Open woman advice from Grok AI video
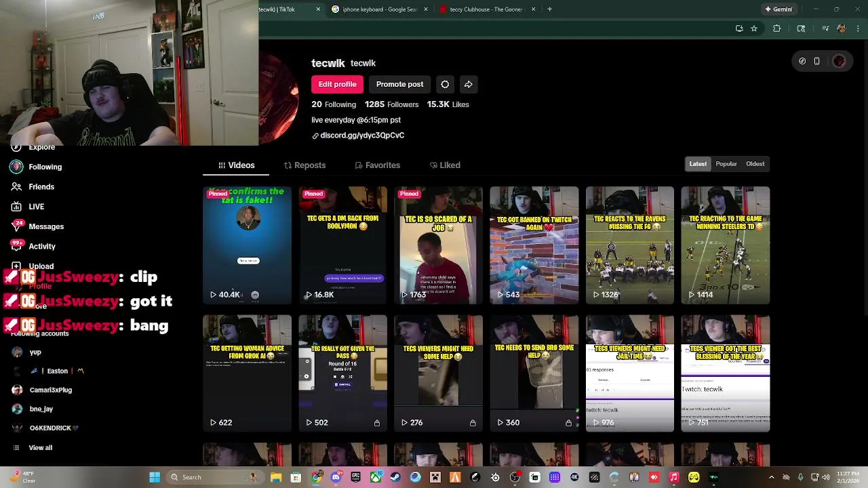 click(247, 373)
